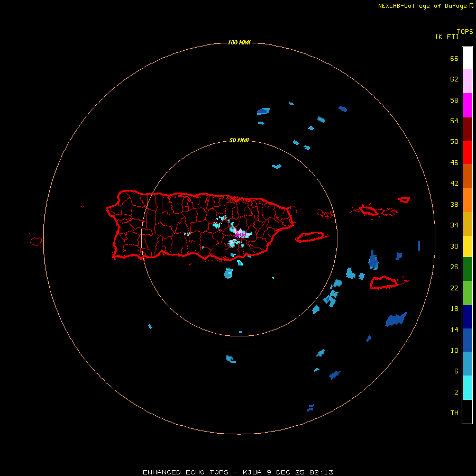
Task: Click the dark orange legend color band
Action: click(x=467, y=176)
